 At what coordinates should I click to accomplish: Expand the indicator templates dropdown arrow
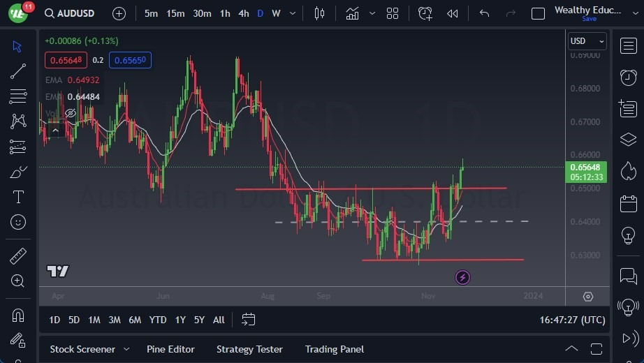tap(372, 13)
